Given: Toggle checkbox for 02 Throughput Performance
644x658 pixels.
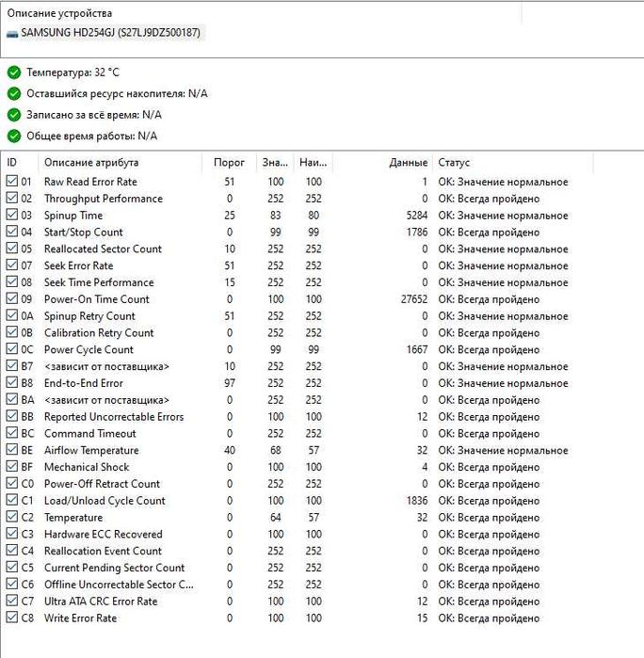Looking at the screenshot, I should [x=12, y=198].
